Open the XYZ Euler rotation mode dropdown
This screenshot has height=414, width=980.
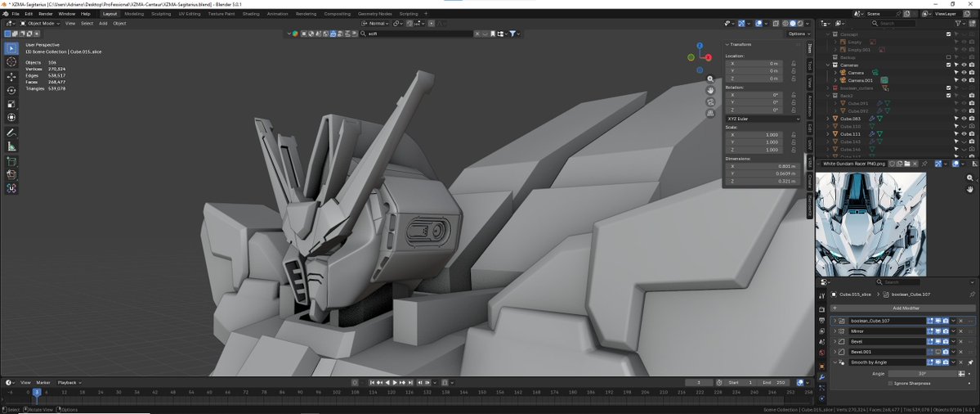763,118
